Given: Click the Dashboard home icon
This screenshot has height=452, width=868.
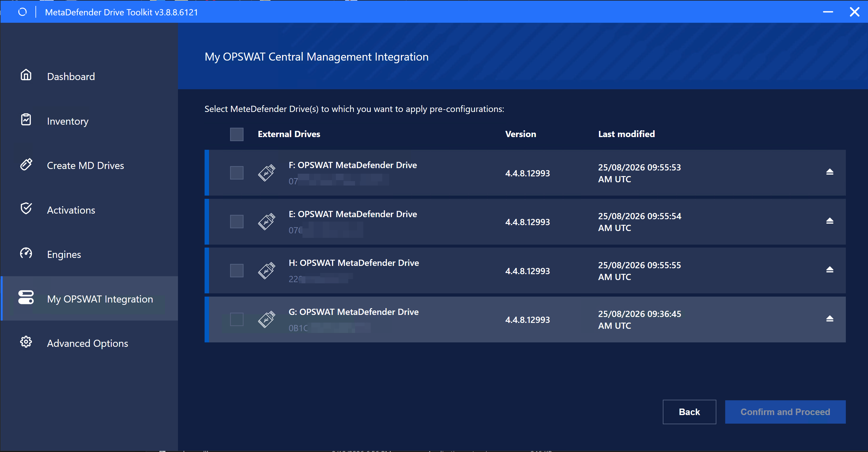Looking at the screenshot, I should coord(26,75).
